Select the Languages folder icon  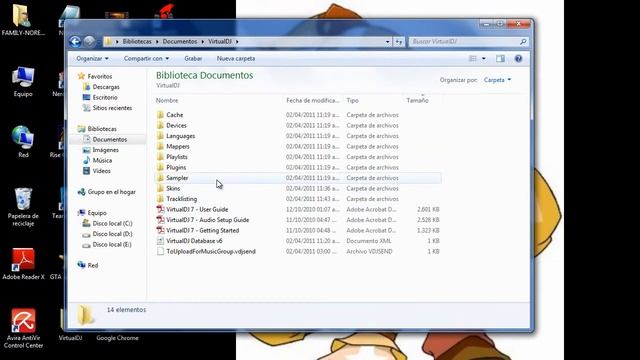(x=160, y=136)
